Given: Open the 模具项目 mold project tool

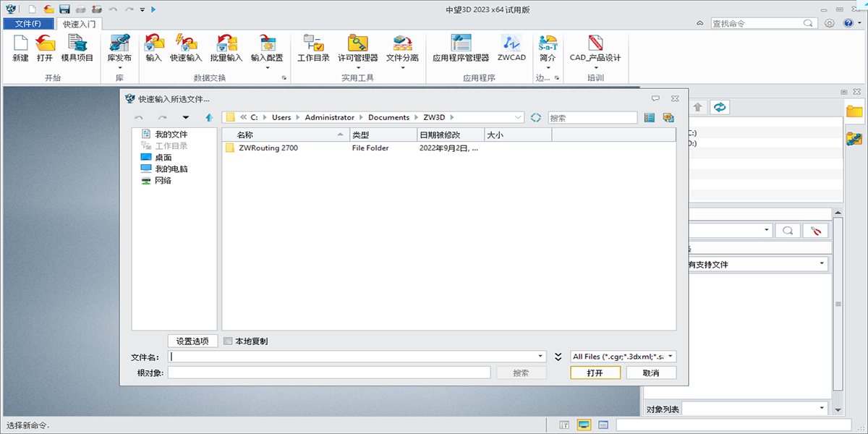Looking at the screenshot, I should coord(77,45).
